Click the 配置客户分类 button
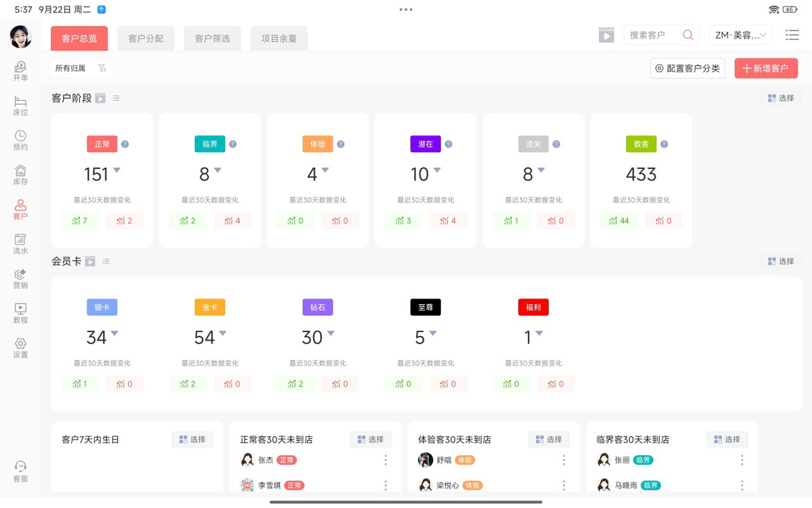The height and width of the screenshot is (508, 812). (x=687, y=68)
